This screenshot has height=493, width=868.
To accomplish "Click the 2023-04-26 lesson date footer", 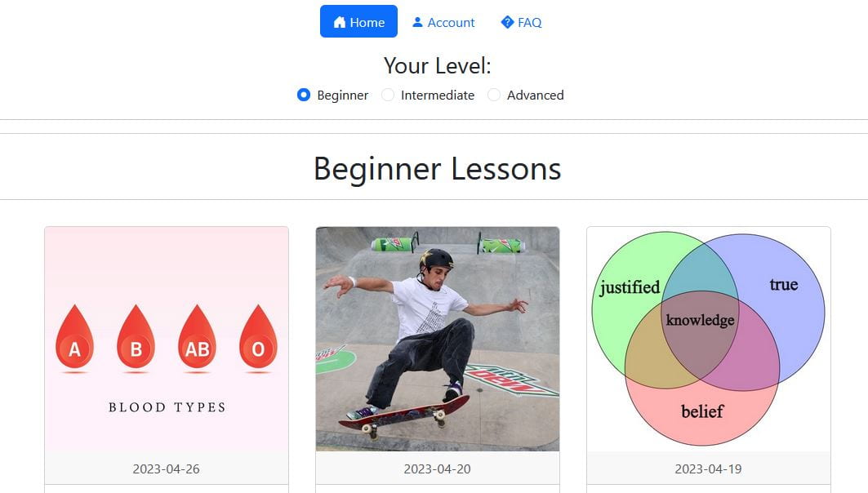I will tap(167, 468).
